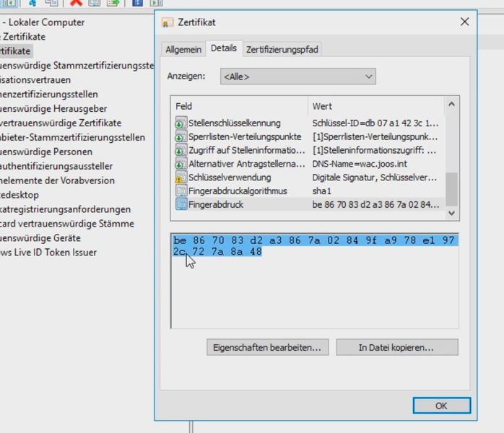Select the Zugriff auf Stelleninformatio... field row
Viewport: 504px width, 433px height.
(x=308, y=150)
